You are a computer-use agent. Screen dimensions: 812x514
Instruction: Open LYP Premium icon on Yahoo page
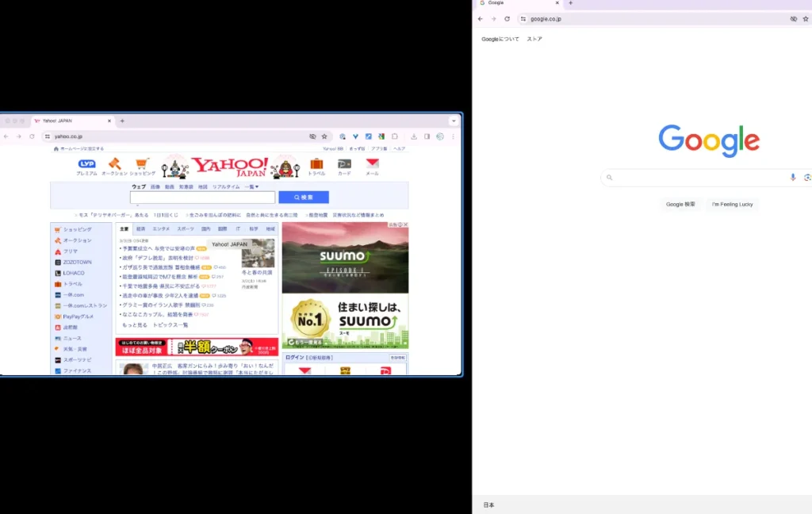(x=86, y=163)
